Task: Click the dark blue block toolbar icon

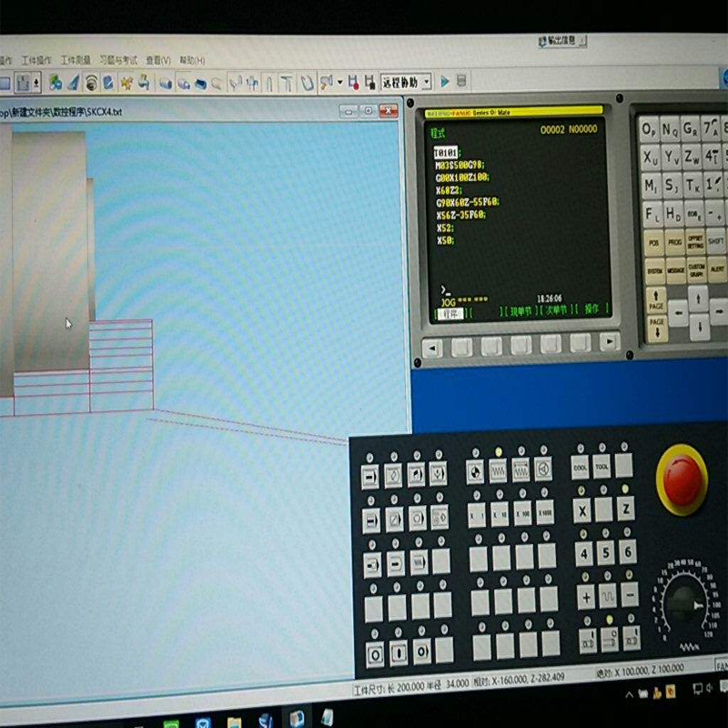Action: tap(200, 84)
